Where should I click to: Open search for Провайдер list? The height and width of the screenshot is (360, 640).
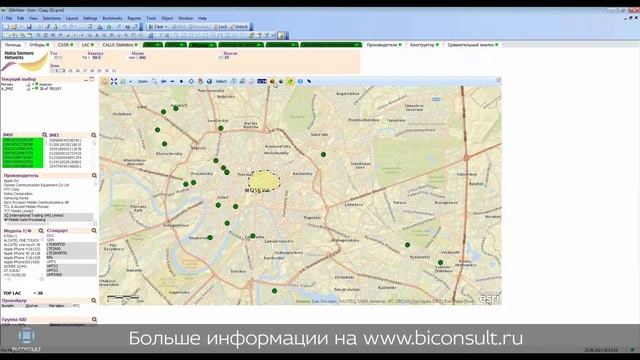(93, 300)
